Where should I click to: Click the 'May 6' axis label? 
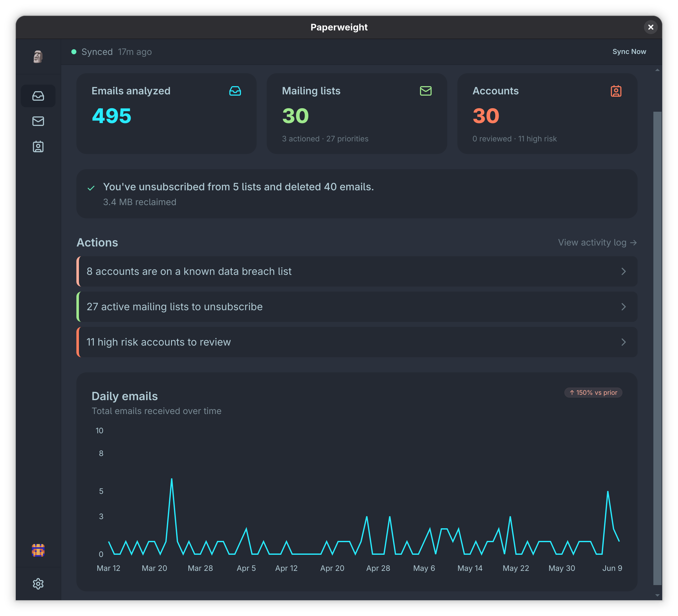pyautogui.click(x=424, y=568)
